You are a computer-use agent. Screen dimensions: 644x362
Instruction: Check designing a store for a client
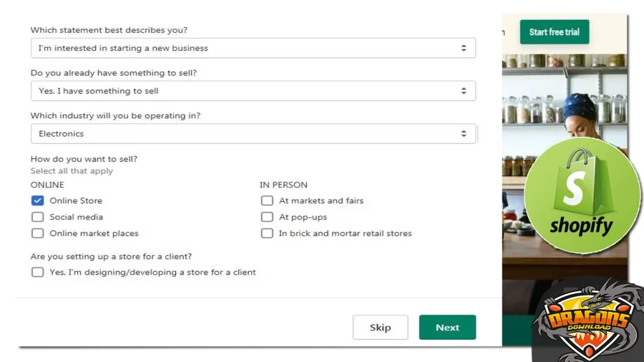click(x=38, y=272)
